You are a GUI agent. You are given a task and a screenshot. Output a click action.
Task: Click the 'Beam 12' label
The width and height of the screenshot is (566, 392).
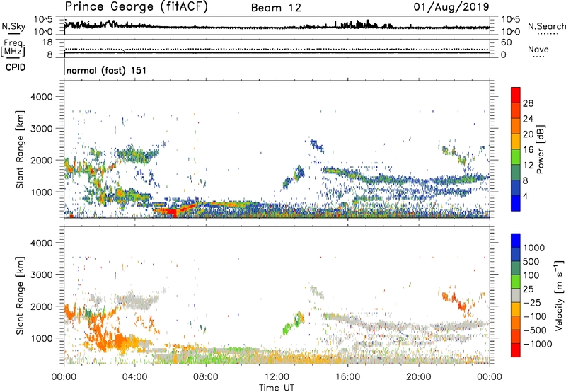click(276, 8)
